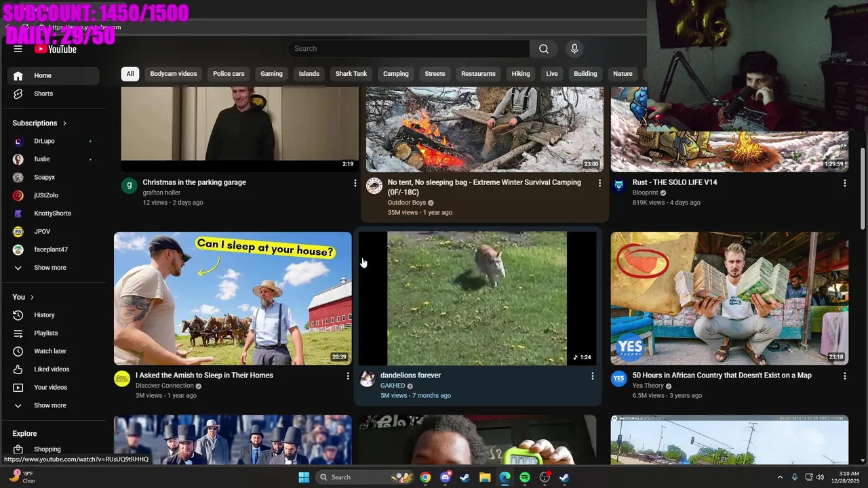This screenshot has height=488, width=868.
Task: Open options menu for dandelions forever
Action: (x=592, y=376)
